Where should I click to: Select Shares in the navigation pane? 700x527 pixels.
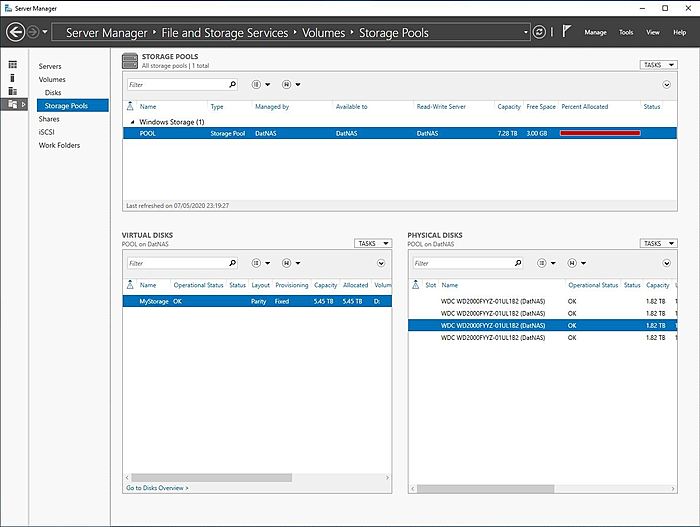[49, 119]
